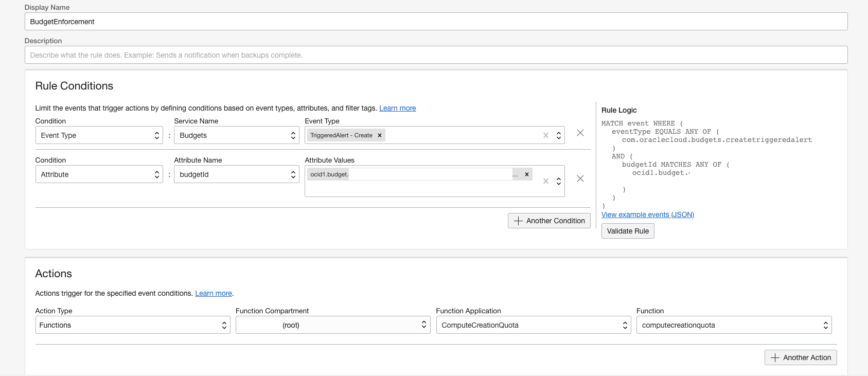Viewport: 868px width, 376px height.
Task: Open the computecreationquota function dropdown
Action: (734, 325)
